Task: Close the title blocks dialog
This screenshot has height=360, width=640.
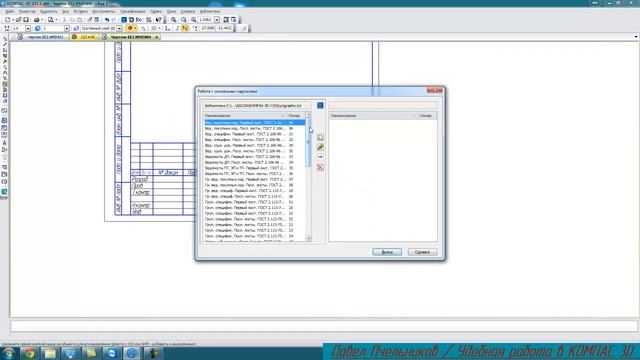Action: click(x=435, y=91)
